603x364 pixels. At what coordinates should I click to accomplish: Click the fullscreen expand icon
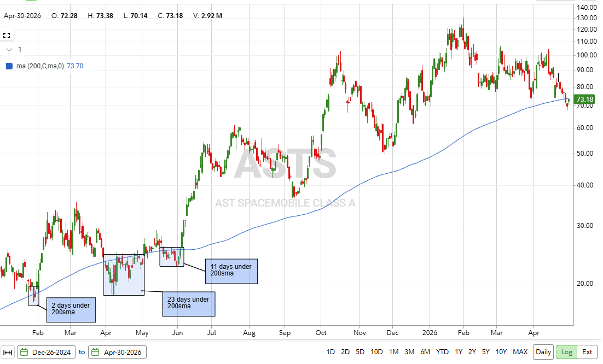click(x=7, y=36)
